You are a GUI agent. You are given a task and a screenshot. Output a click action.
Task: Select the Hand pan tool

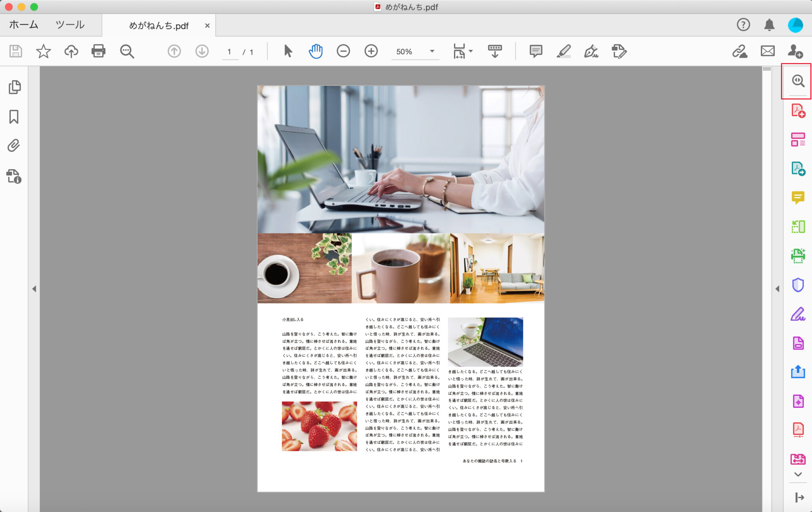(x=316, y=51)
